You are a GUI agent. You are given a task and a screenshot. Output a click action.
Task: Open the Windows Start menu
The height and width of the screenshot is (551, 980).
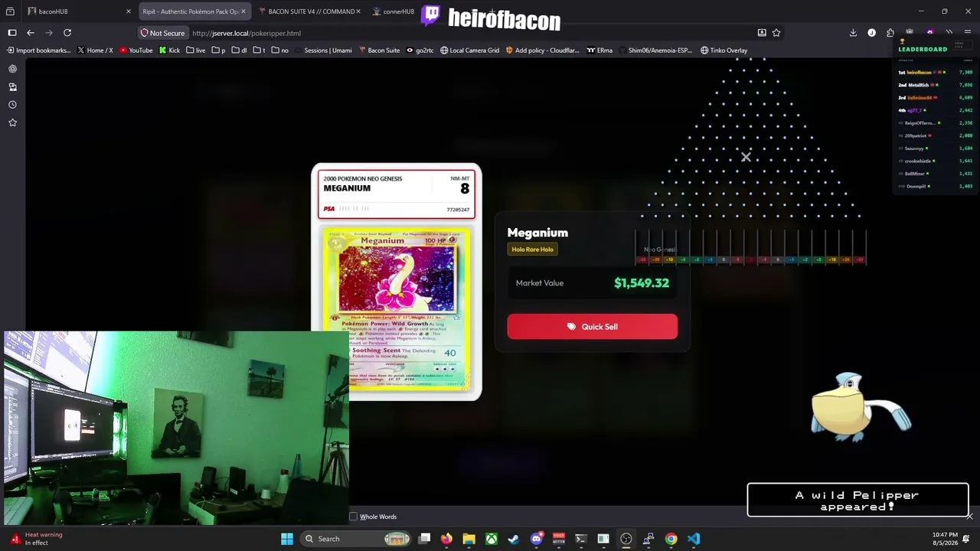287,539
